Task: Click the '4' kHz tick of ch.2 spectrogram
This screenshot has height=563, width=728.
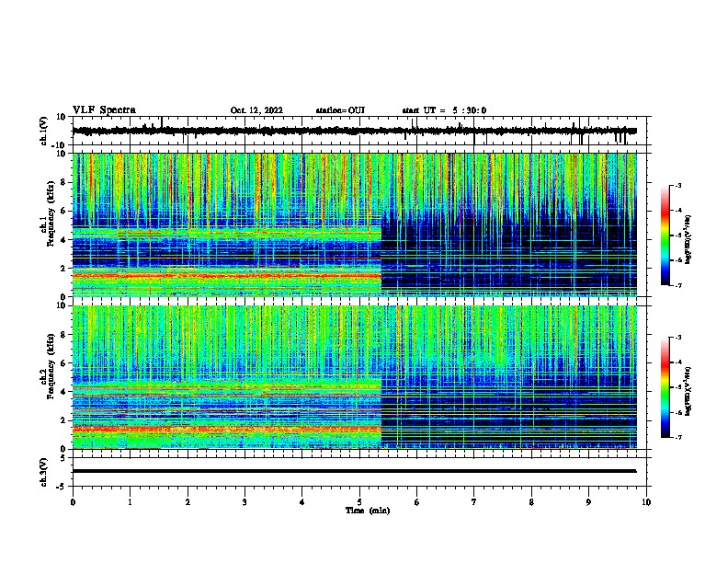Action: click(64, 392)
